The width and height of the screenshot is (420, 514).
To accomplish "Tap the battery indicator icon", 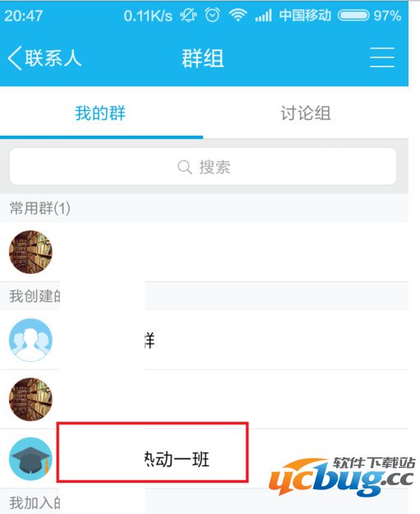I will [353, 16].
